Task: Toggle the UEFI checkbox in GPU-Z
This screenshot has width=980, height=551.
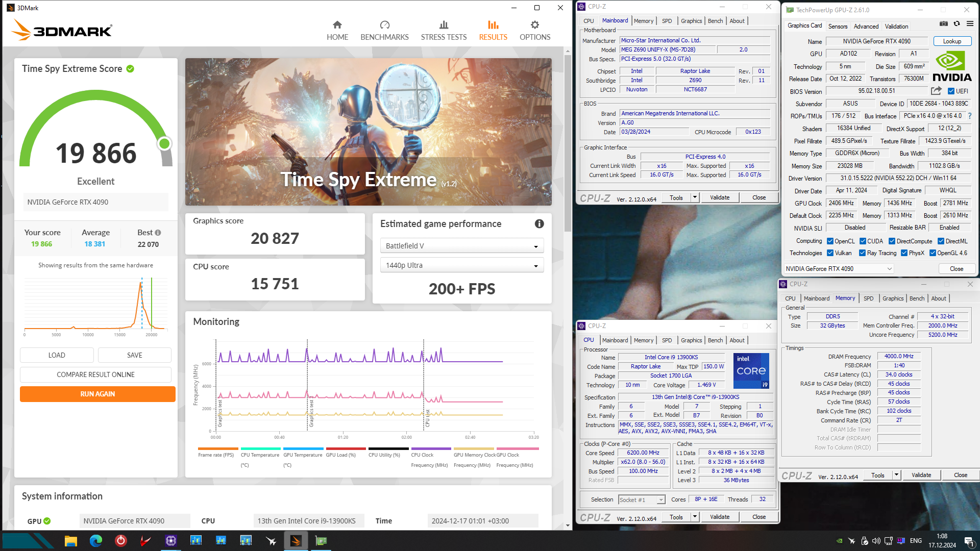Action: 951,91
